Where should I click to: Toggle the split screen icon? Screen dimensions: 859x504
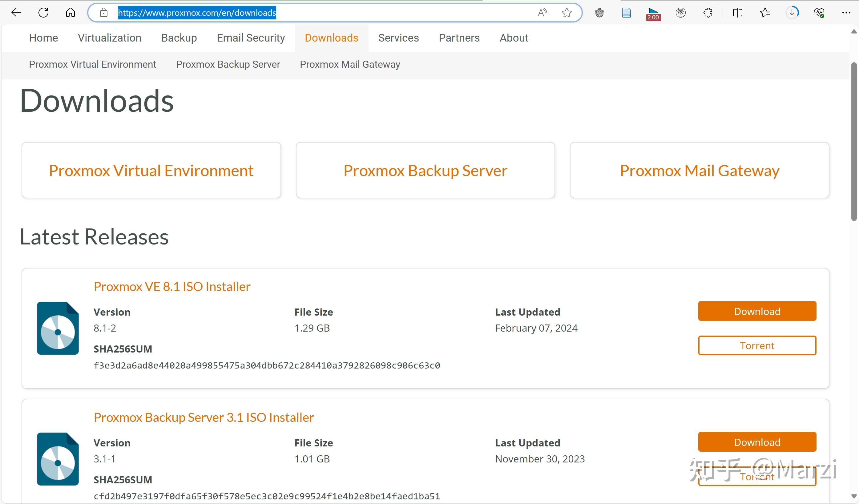[737, 13]
